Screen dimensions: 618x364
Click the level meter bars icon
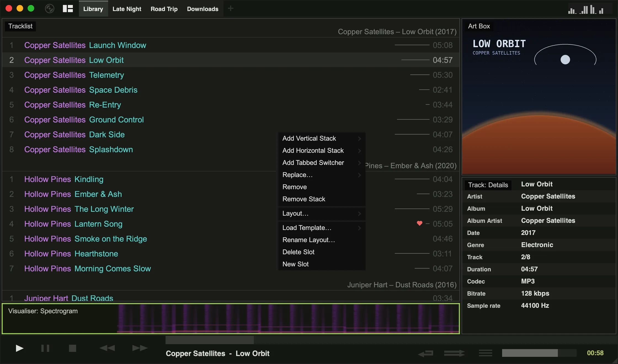[586, 10]
